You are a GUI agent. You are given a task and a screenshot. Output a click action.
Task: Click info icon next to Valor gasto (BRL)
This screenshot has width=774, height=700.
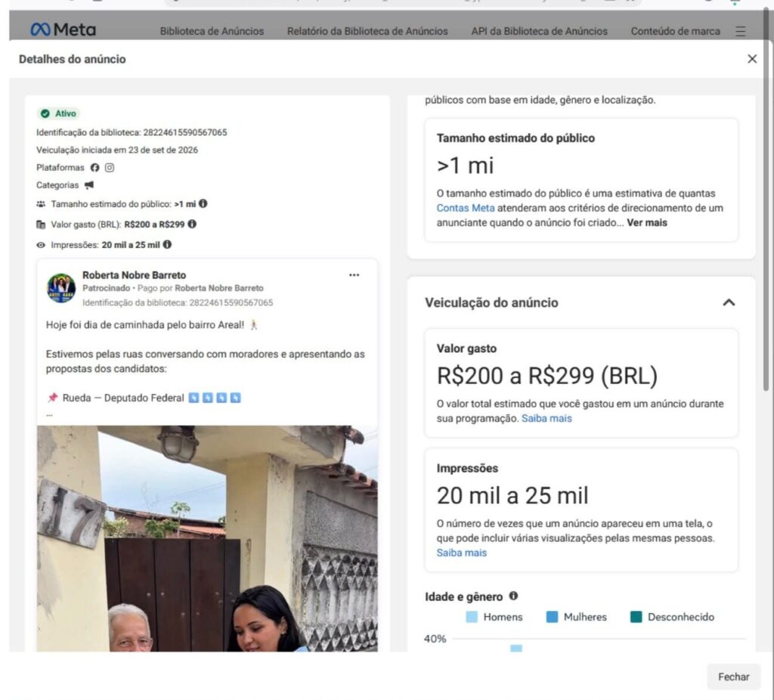(192, 224)
